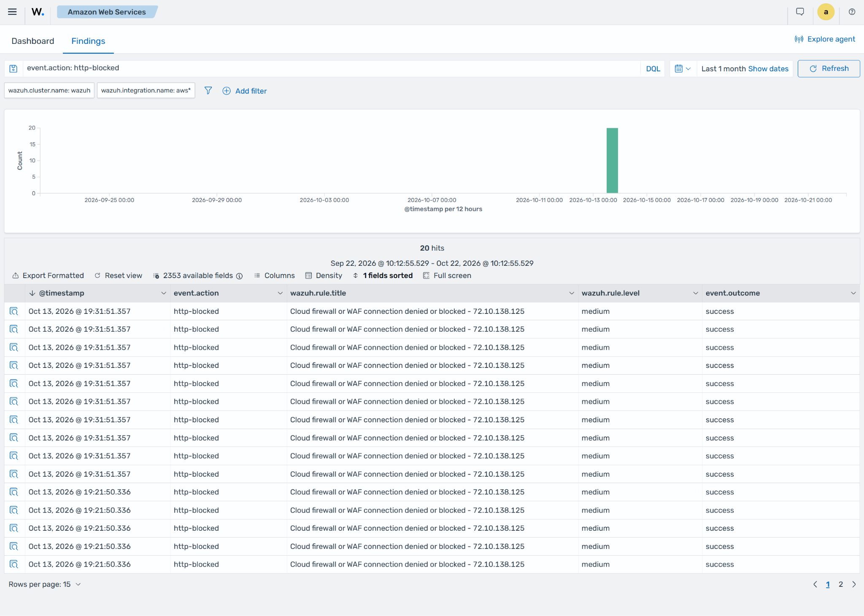This screenshot has width=864, height=616.
Task: Go to page 2 of results
Action: (841, 584)
